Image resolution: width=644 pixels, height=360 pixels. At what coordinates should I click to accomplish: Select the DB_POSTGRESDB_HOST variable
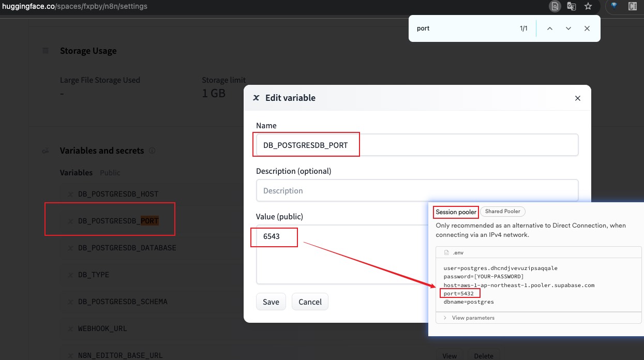click(118, 194)
